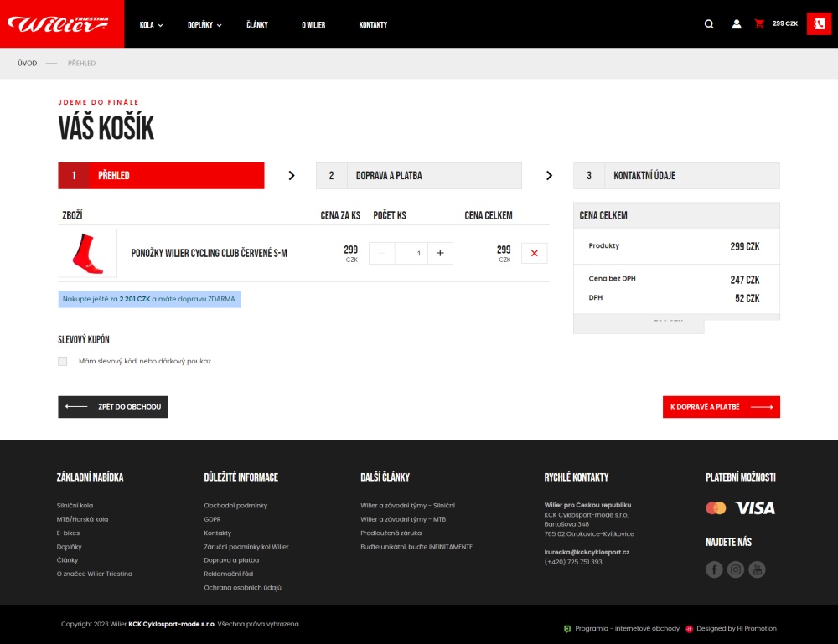Click discount code label text
The width and height of the screenshot is (838, 644).
[x=145, y=362]
